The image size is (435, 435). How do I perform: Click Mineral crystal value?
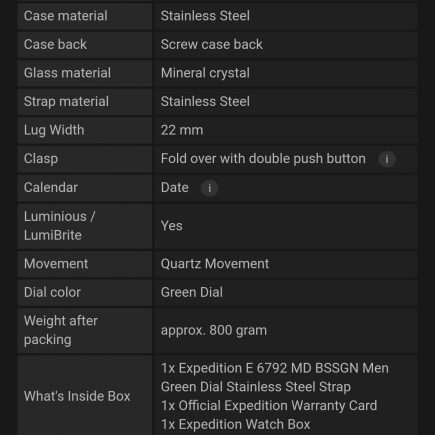coord(205,73)
